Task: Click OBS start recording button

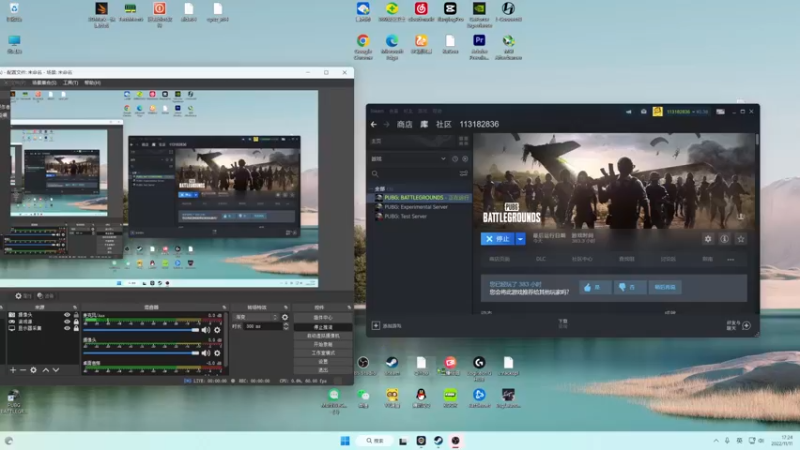Action: pos(323,344)
